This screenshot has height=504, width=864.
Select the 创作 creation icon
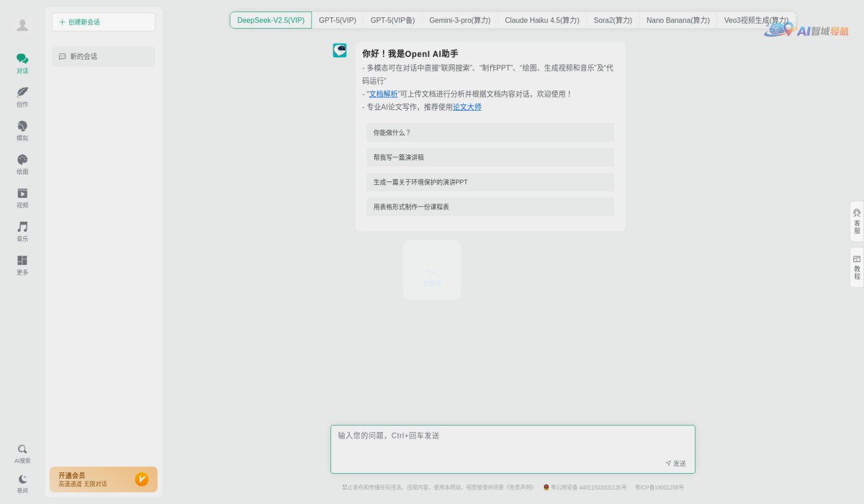point(22,97)
